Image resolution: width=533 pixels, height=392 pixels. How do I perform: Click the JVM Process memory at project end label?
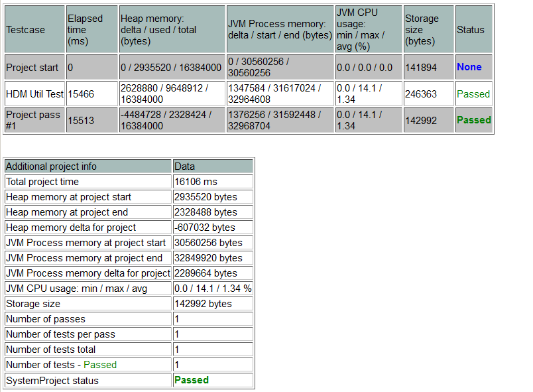pos(84,258)
